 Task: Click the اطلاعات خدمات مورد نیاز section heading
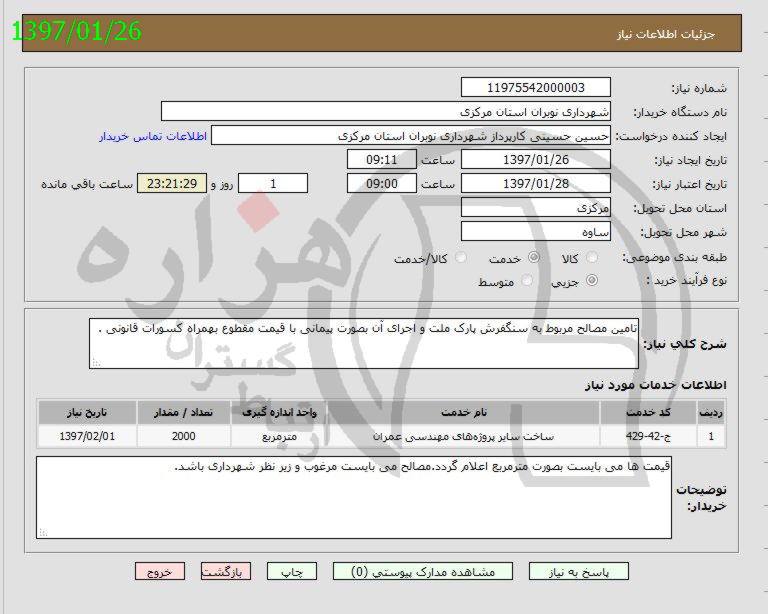pyautogui.click(x=656, y=385)
